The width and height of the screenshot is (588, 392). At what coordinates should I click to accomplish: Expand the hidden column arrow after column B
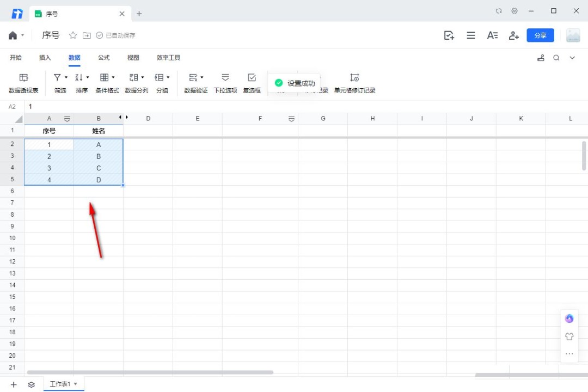point(127,118)
